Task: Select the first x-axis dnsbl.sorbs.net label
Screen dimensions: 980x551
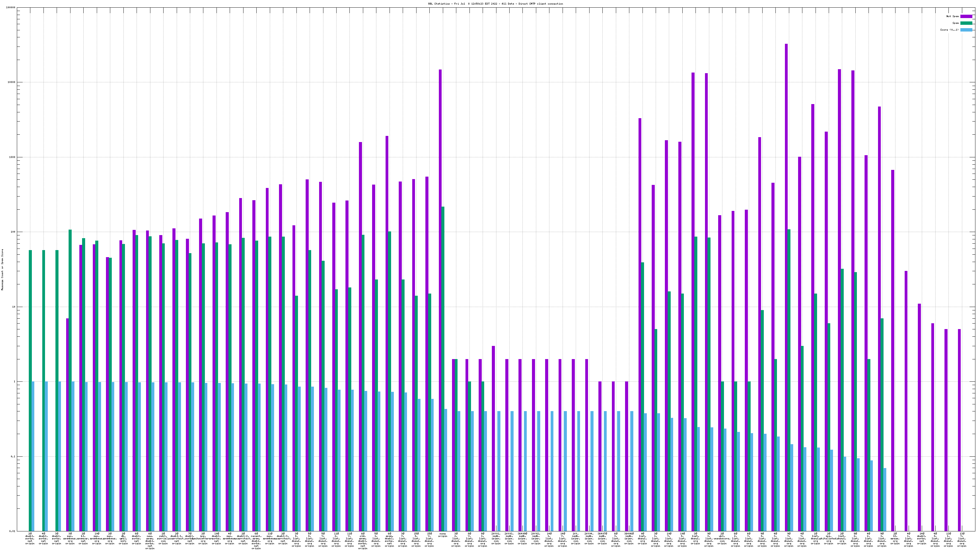Action: 30,538
